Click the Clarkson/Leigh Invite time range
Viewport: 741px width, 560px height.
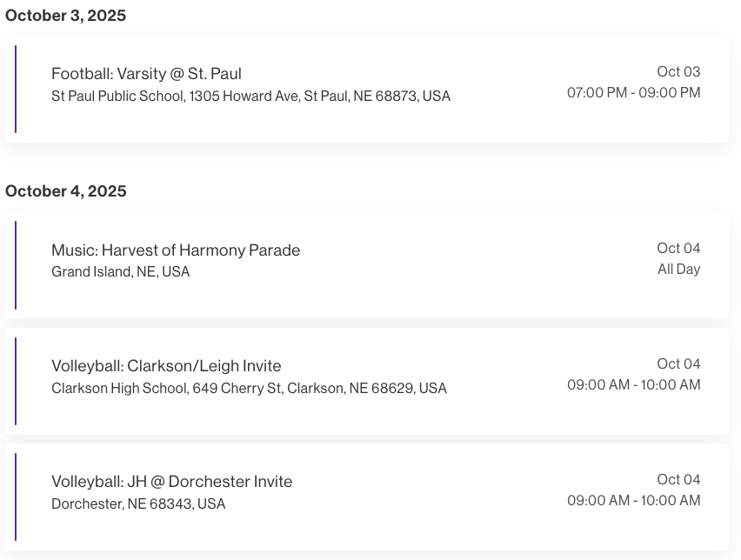tap(633, 385)
